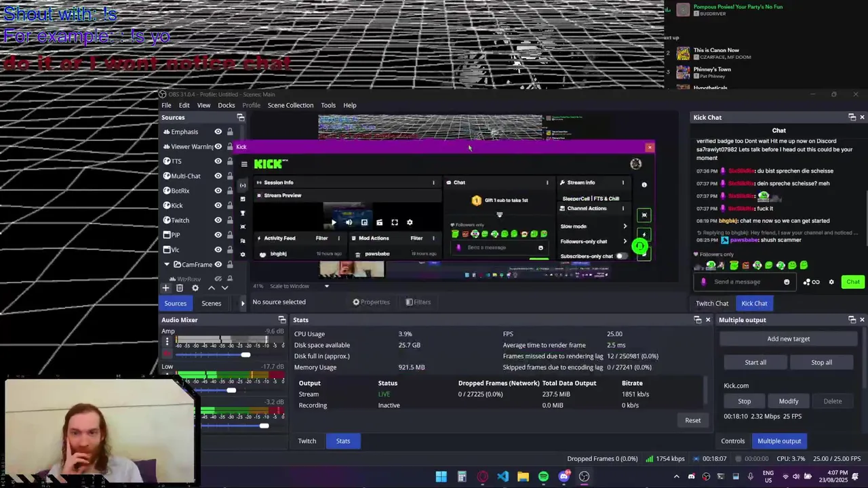Hide the Emphasis source
Viewport: 868px width, 488px height.
[218, 132]
